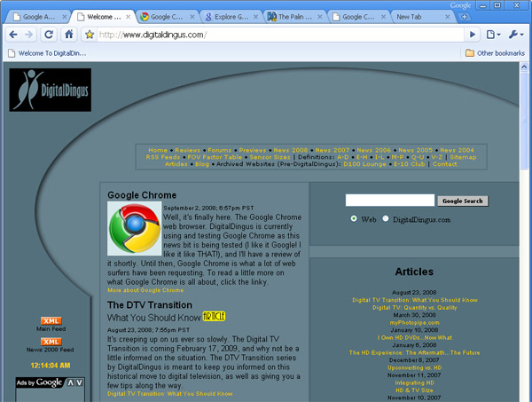The width and height of the screenshot is (532, 402).
Task: Open the Integrating HD article link
Action: pos(415,382)
